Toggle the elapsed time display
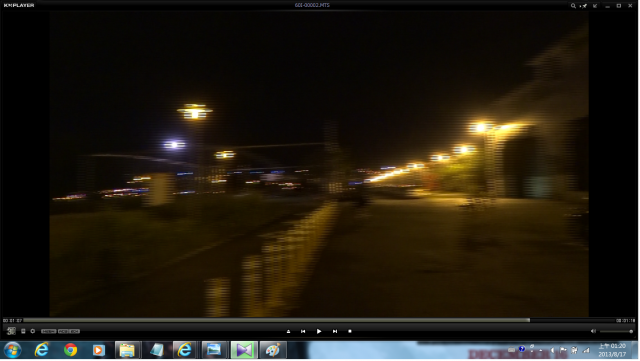Screen dimensions: 640x361 [12, 321]
